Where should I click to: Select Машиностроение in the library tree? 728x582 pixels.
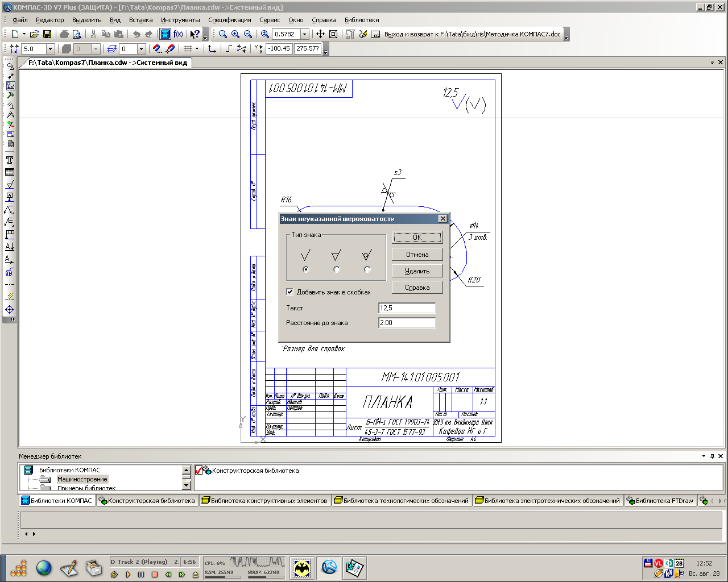82,479
